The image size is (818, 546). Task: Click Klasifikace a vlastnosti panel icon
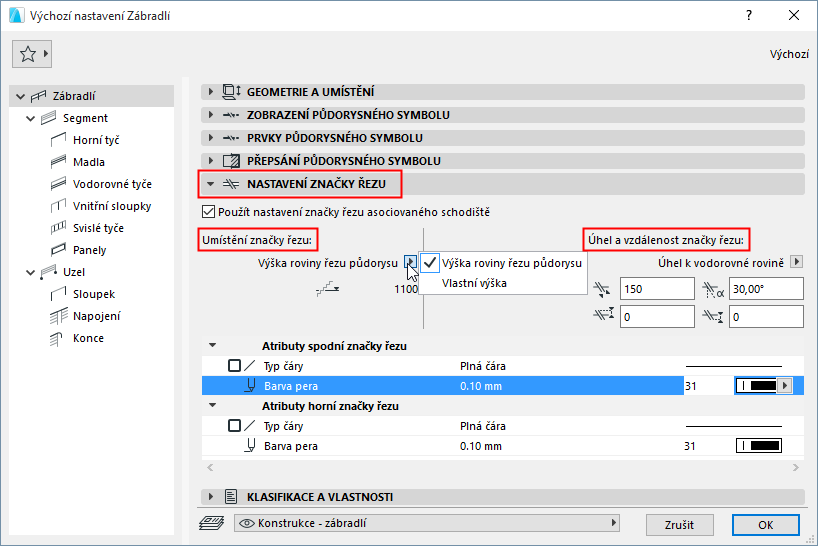(231, 497)
